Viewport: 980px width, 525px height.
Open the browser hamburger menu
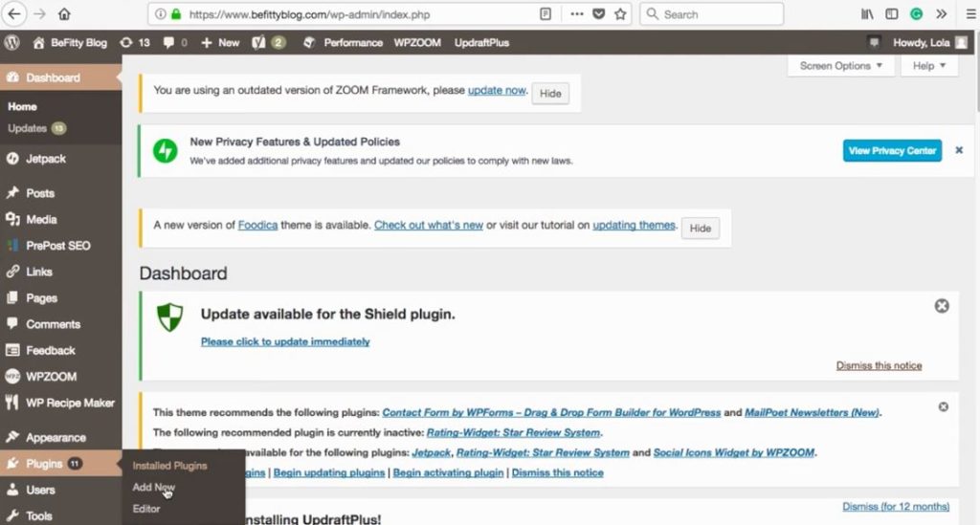(970, 13)
